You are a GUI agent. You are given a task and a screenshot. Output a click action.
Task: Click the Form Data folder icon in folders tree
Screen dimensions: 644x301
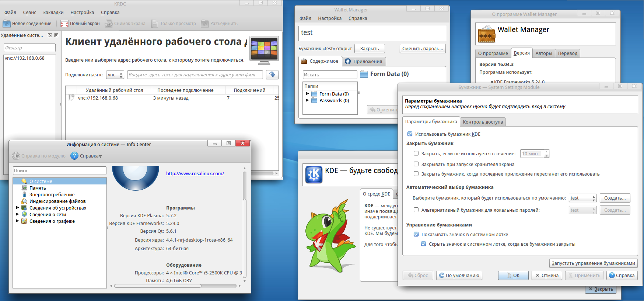[314, 94]
